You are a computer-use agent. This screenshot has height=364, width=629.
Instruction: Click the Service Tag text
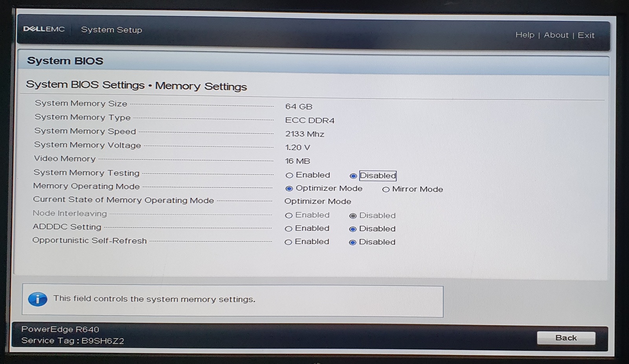pos(73,341)
